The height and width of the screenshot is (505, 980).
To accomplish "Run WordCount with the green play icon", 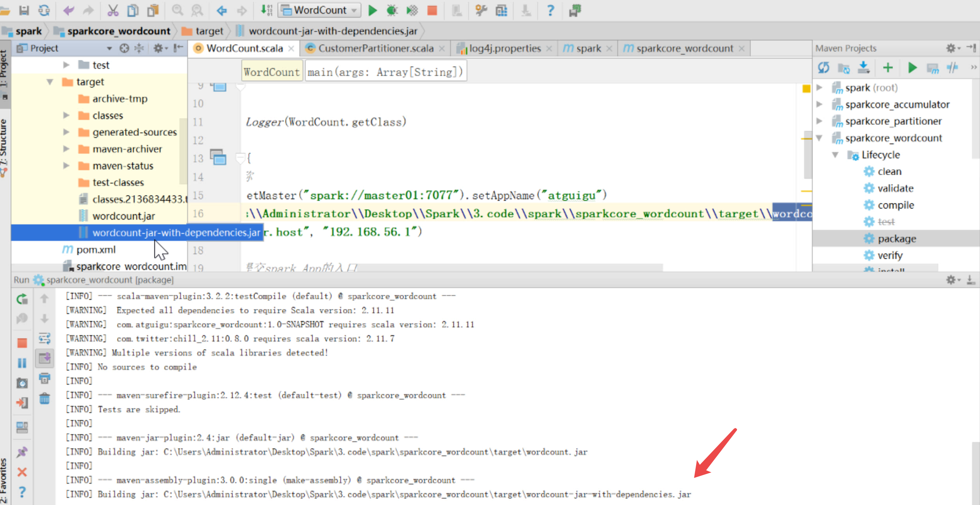I will [x=372, y=10].
